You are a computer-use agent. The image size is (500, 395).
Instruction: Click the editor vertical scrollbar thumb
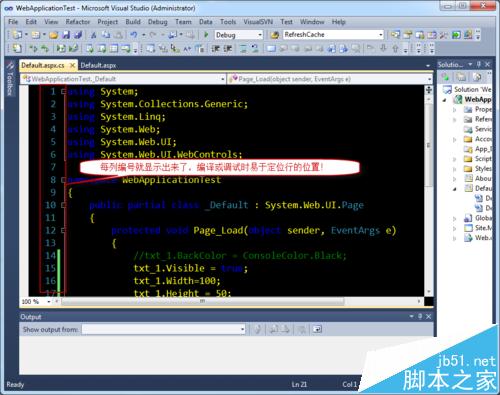[429, 145]
